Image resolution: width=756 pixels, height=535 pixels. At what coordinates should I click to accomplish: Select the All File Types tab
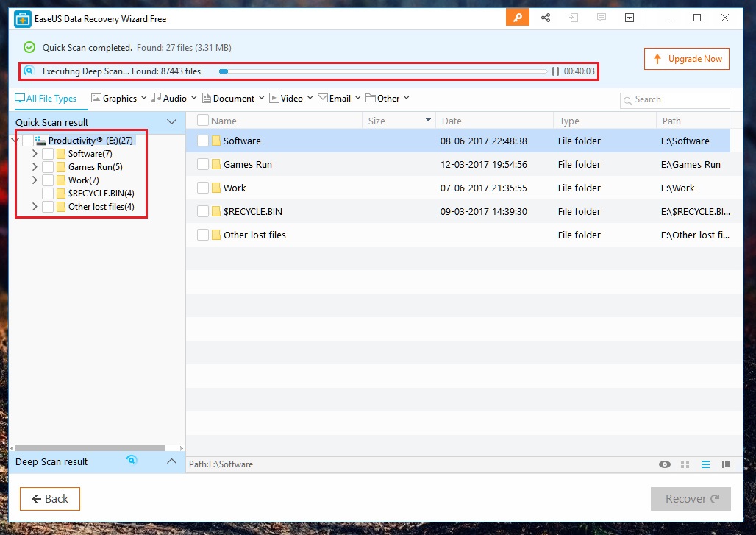click(x=46, y=99)
